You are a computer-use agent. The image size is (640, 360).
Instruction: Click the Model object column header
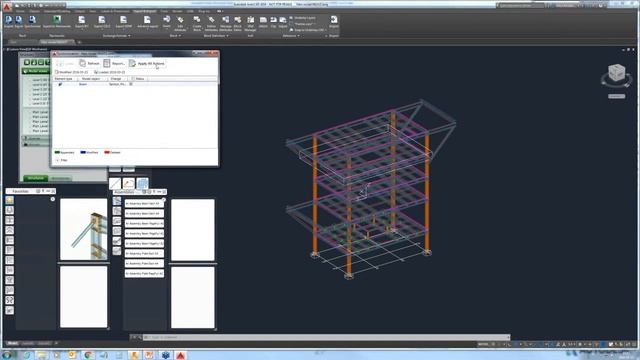[x=91, y=79]
